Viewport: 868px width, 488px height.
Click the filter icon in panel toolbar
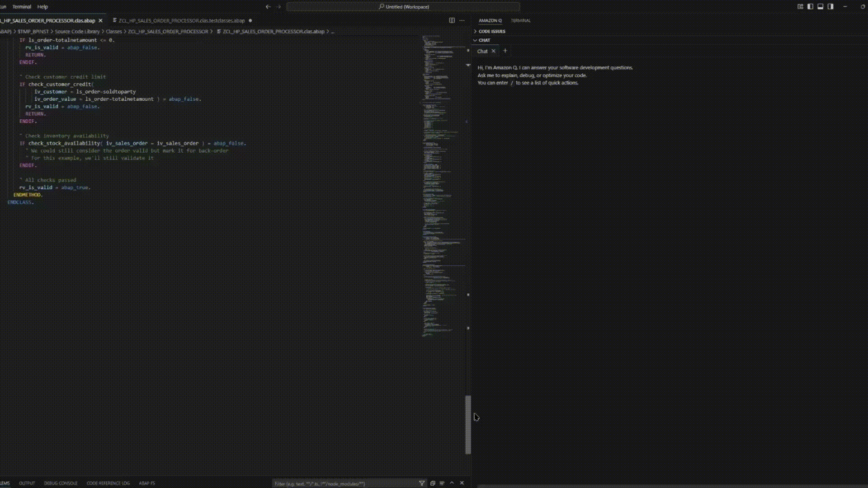(421, 483)
